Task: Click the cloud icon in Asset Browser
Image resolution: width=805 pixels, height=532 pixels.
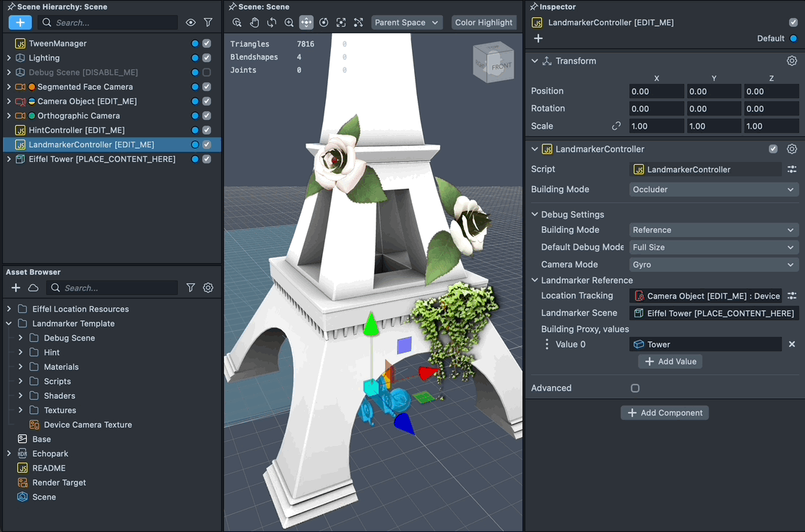Action: coord(33,288)
